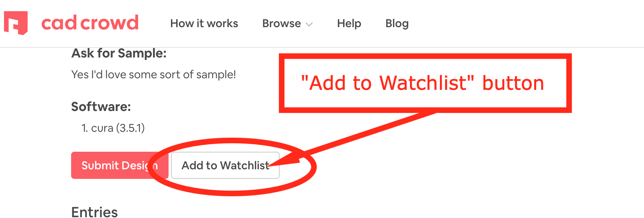
Task: Click the cura (3.5.1) list entry
Action: pyautogui.click(x=118, y=128)
